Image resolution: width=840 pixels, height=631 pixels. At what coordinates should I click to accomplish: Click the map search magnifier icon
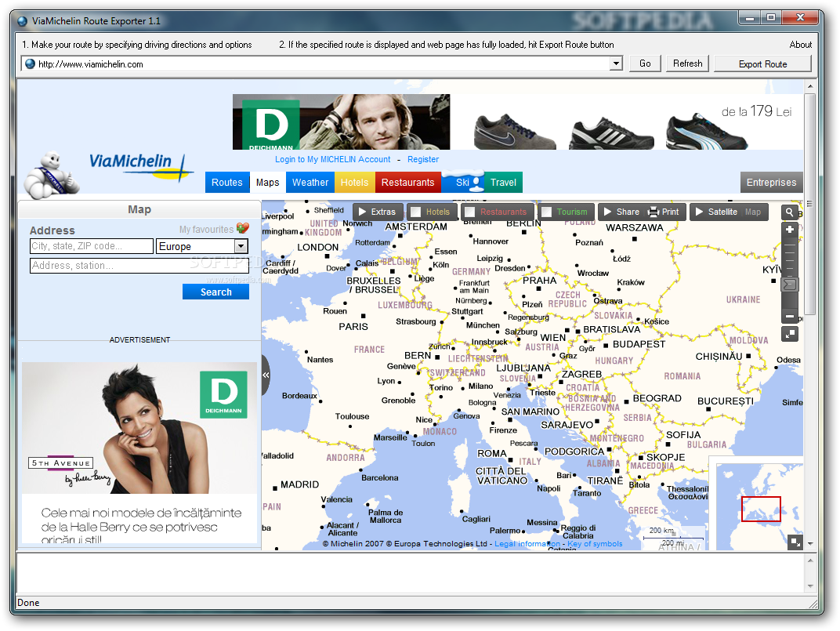coord(789,212)
